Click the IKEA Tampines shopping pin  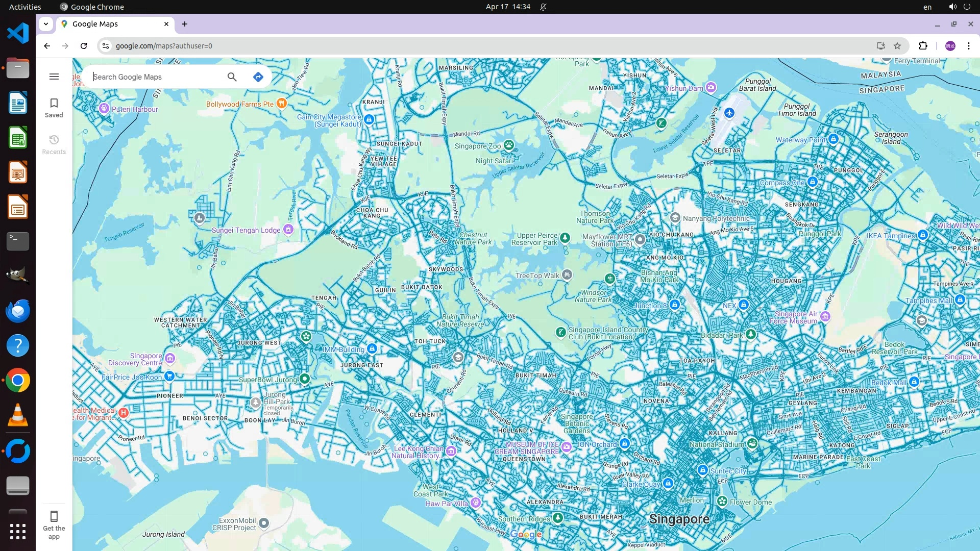[923, 235]
